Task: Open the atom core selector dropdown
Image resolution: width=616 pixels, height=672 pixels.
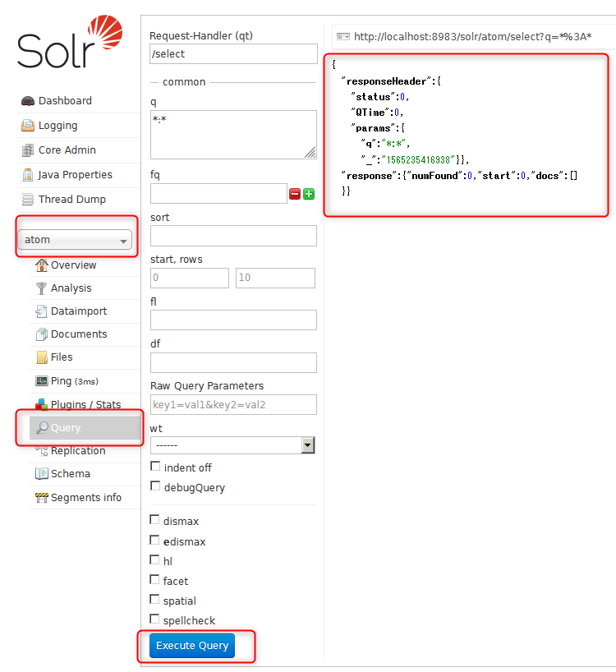Action: click(x=75, y=240)
